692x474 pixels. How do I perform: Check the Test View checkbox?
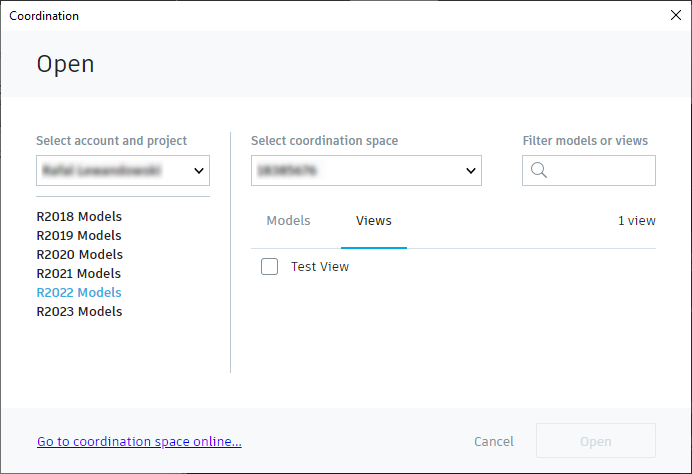269,266
